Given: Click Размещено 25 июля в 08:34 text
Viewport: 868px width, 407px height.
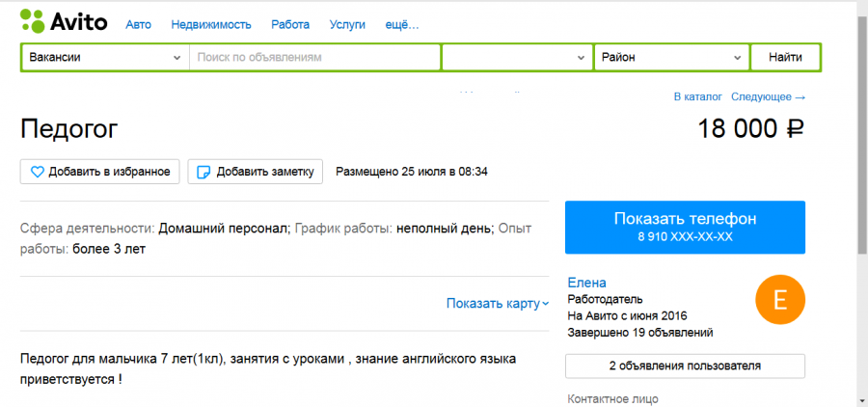Looking at the screenshot, I should click(411, 172).
